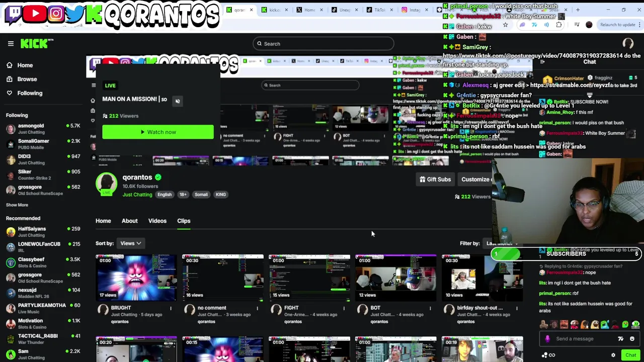644x362 pixels.
Task: Unmute the stream preview speaker icon
Action: point(178,101)
